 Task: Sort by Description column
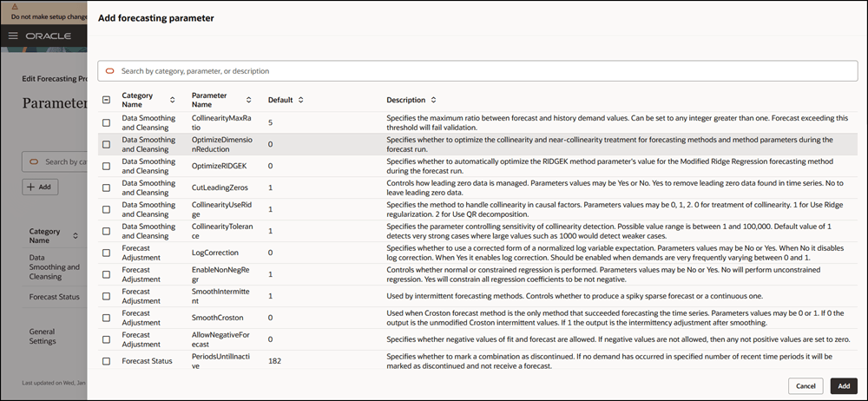pyautogui.click(x=433, y=100)
